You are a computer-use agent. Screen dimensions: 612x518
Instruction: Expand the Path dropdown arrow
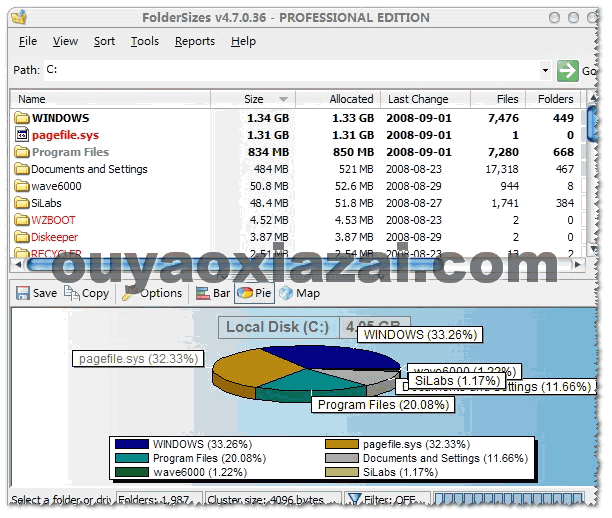pyautogui.click(x=545, y=71)
